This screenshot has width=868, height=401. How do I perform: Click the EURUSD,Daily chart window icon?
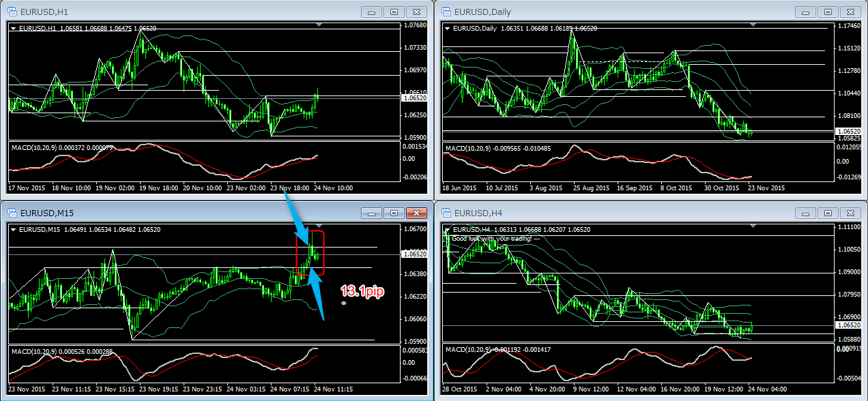(446, 12)
